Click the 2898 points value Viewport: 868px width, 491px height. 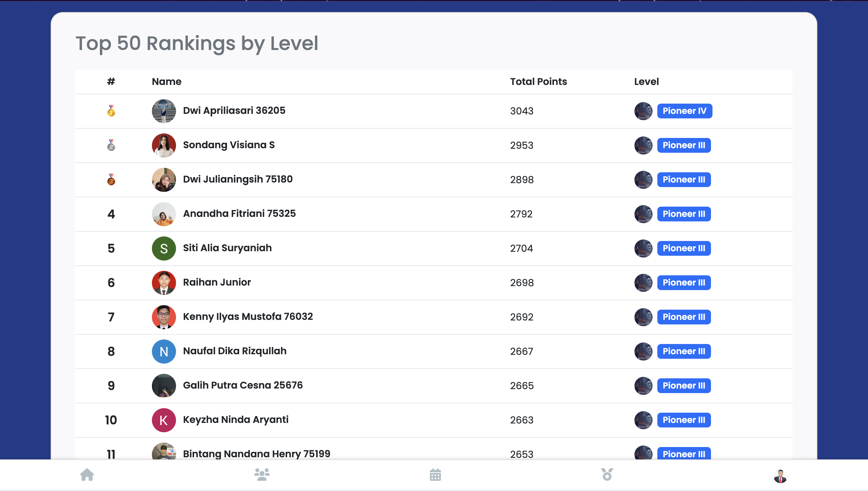pyautogui.click(x=522, y=180)
